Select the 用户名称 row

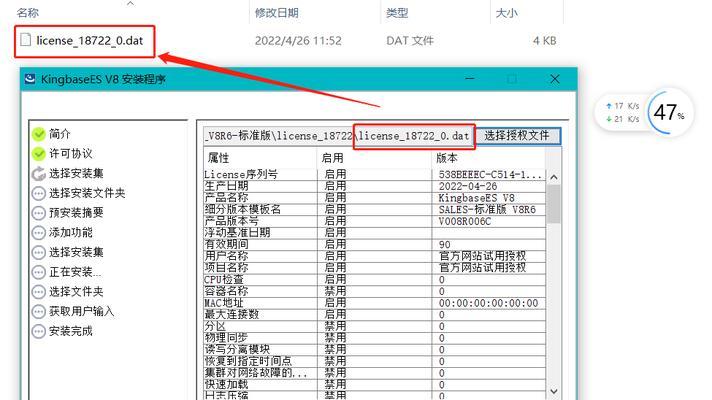[x=374, y=256]
